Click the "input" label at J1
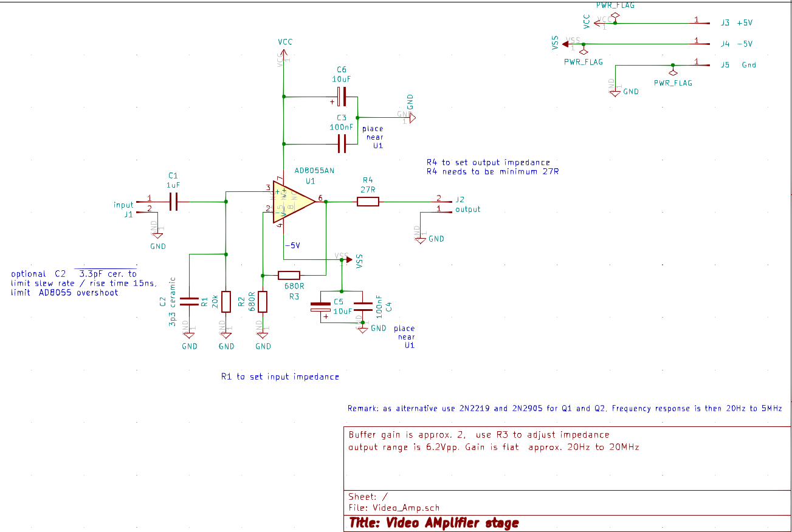The image size is (792, 532). [x=123, y=205]
